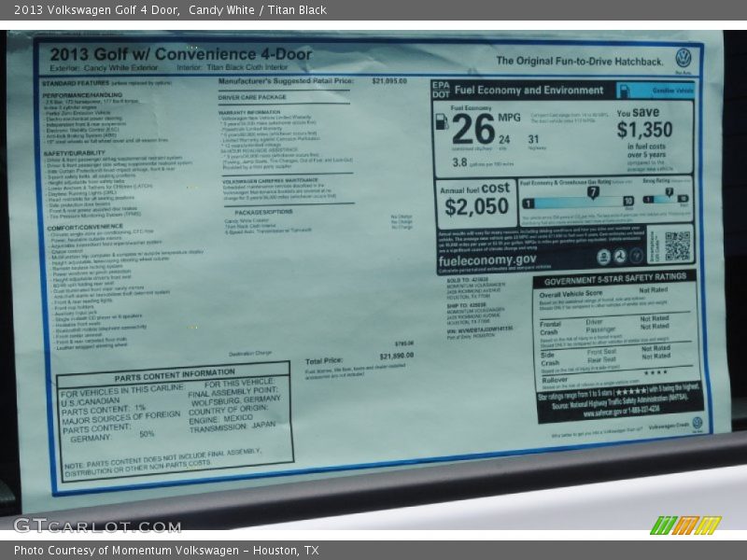The width and height of the screenshot is (747, 560).
Task: Click the VIN line under ship-to address
Action: [480, 329]
